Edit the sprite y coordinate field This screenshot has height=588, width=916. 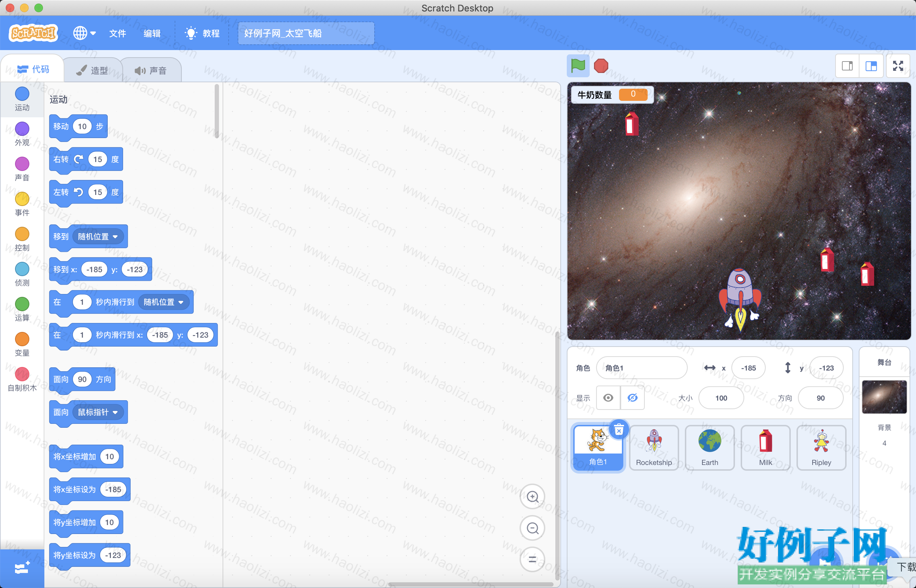[x=826, y=368]
